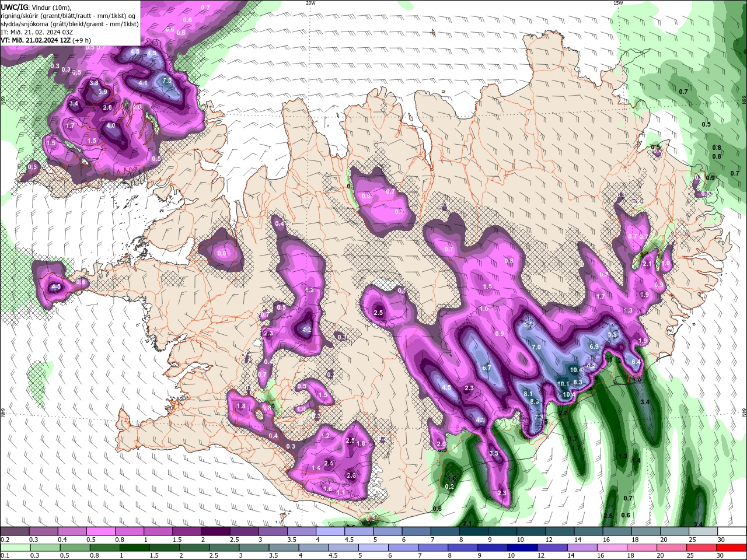Click the bright red swatch ending the lower scale
The image size is (747, 560).
click(731, 548)
